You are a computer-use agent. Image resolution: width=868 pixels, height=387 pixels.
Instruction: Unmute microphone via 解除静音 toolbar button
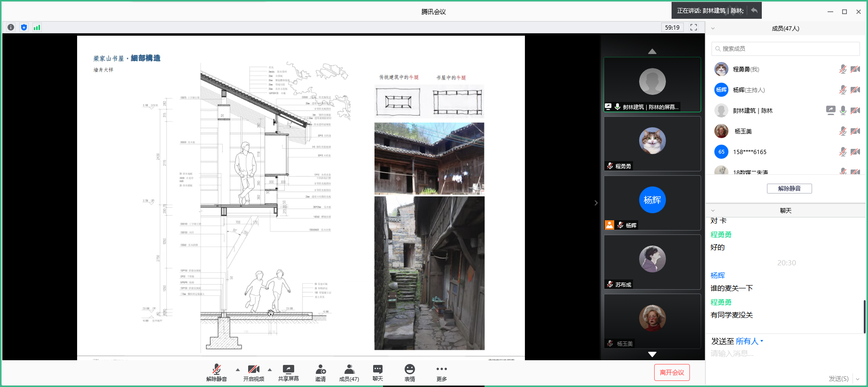(x=217, y=373)
